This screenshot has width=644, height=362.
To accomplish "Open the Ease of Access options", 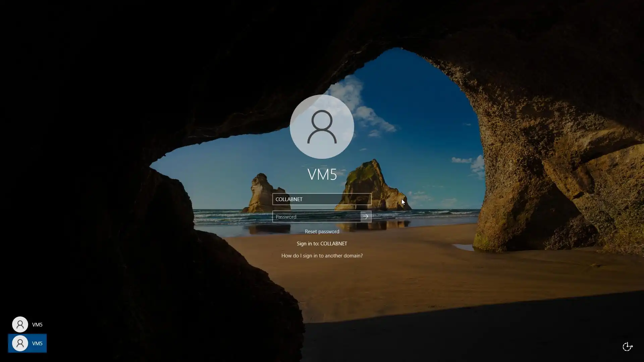I will click(x=627, y=346).
